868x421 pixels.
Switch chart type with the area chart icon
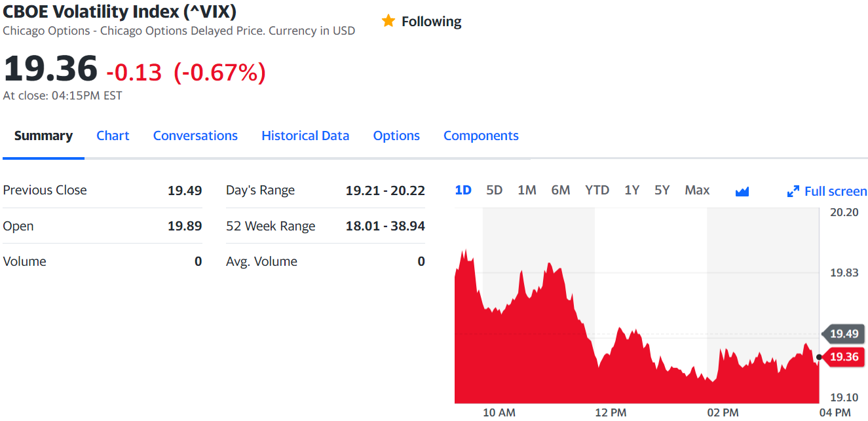742,191
